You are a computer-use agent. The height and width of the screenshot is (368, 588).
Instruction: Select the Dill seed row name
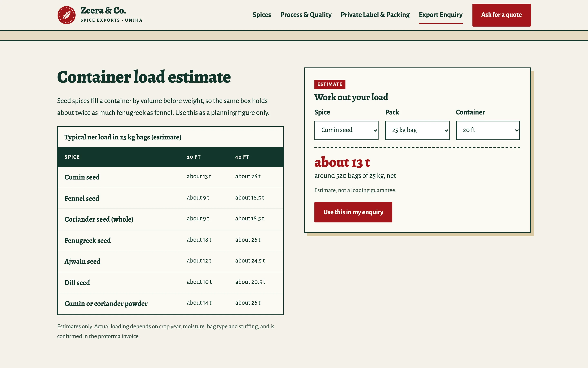pyautogui.click(x=77, y=282)
